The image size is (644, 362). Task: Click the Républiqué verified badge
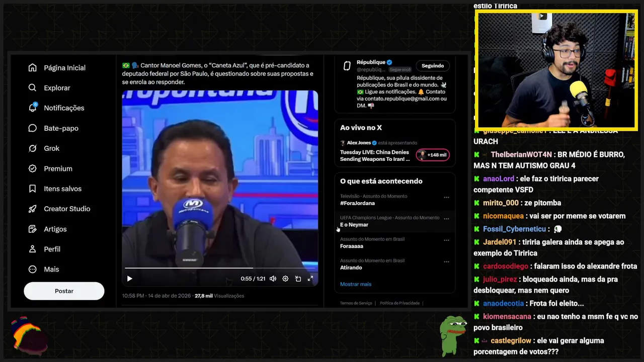[x=389, y=62]
